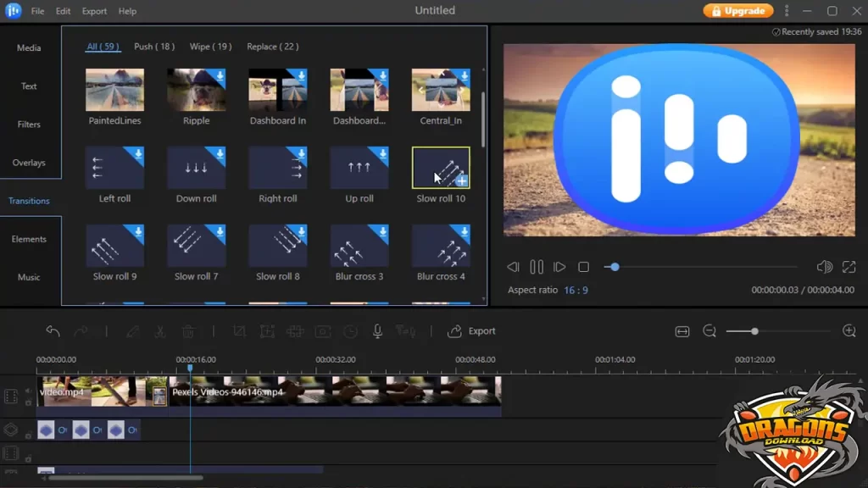Open speed settings via the clock icon
The height and width of the screenshot is (488, 868).
coord(350,330)
